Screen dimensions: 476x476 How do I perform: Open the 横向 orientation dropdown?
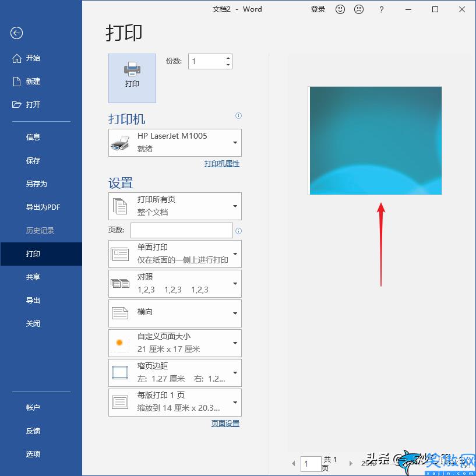click(175, 313)
